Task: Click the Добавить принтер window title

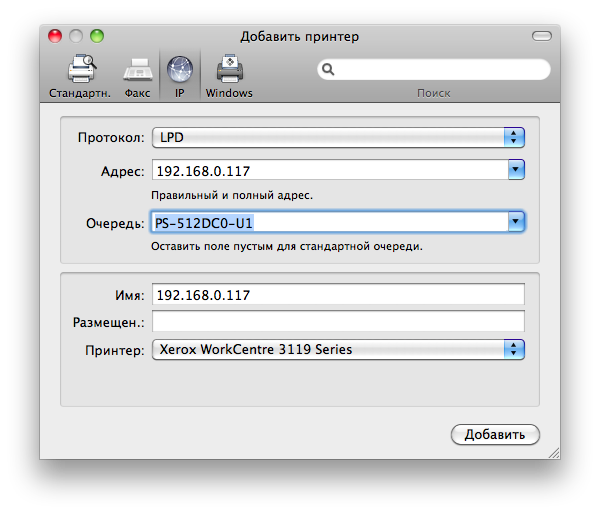Action: pos(300,37)
